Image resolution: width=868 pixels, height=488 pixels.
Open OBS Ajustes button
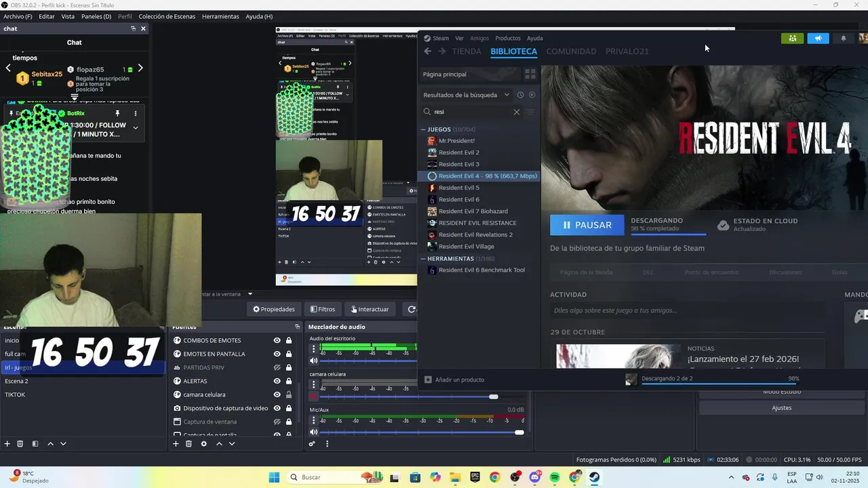(781, 408)
